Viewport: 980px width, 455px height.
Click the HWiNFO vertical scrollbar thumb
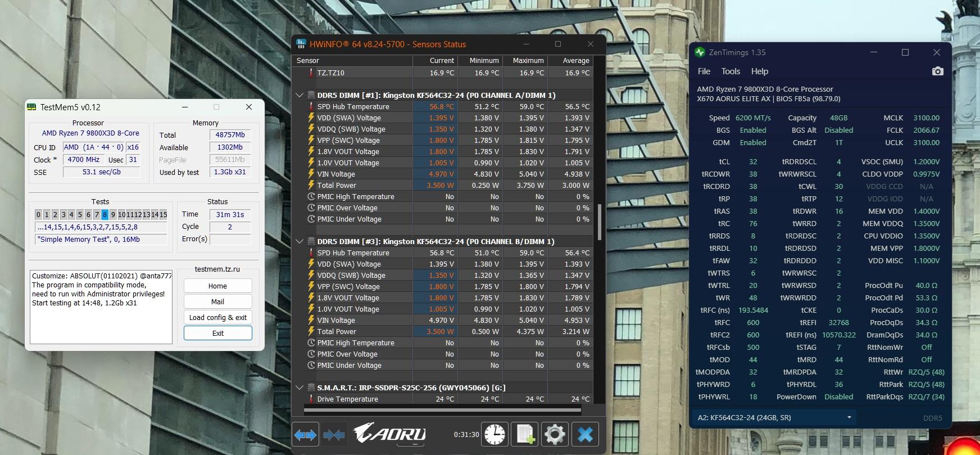pos(600,221)
